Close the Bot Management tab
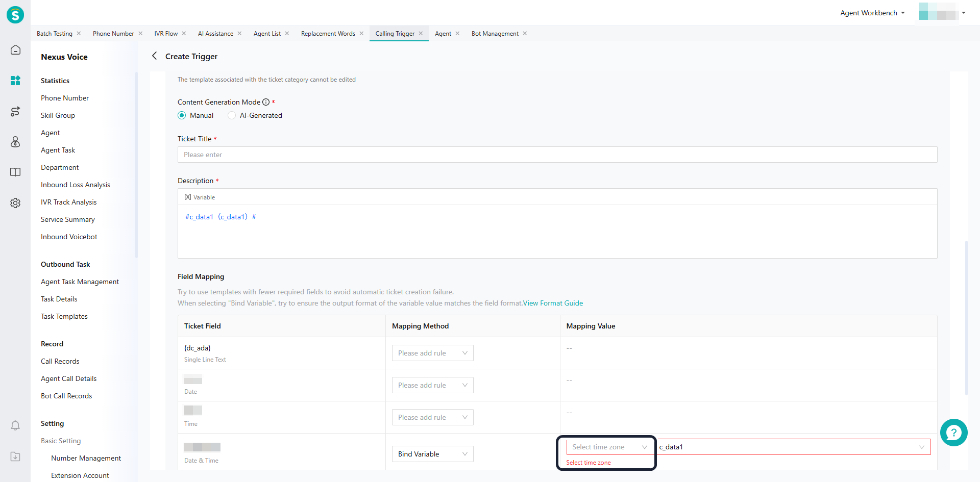980x482 pixels. click(525, 34)
